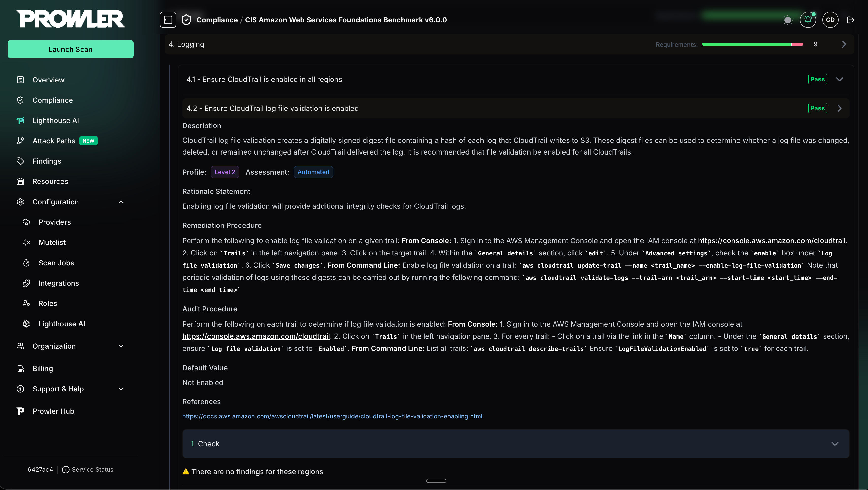Screen dimensions: 868x490
Task: Open the AWS docs reference link
Action: tap(332, 416)
